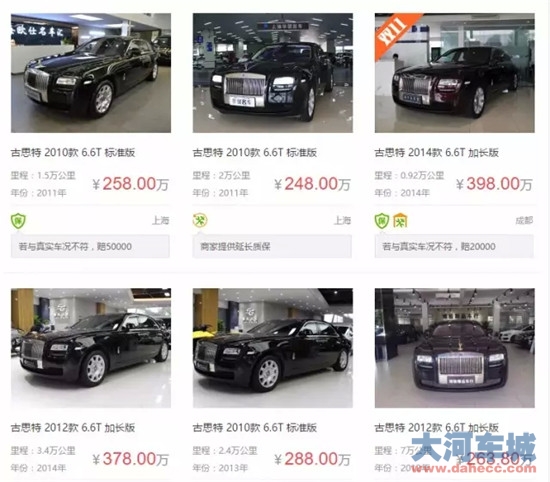
Task: Open title link of 288.00万 2010款 标准版
Action: click(255, 428)
